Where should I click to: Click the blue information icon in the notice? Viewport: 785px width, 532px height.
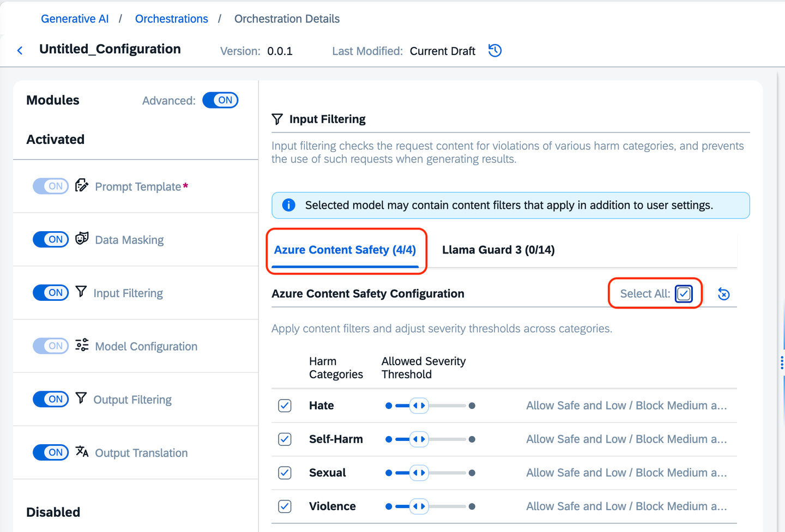[288, 205]
